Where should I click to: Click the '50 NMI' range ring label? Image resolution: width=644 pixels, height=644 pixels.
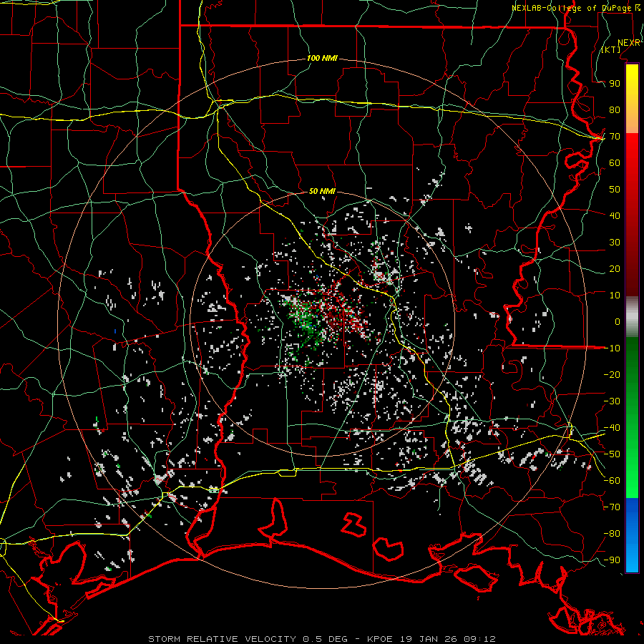[x=322, y=191]
